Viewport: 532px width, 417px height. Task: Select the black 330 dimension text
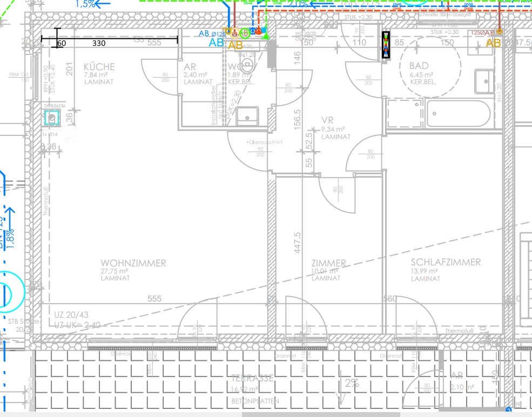tap(99, 43)
